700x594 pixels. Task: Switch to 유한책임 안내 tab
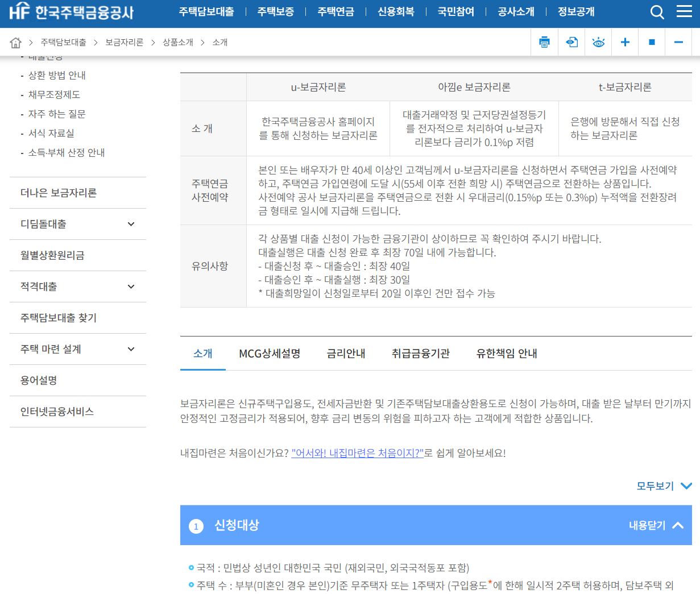(507, 354)
